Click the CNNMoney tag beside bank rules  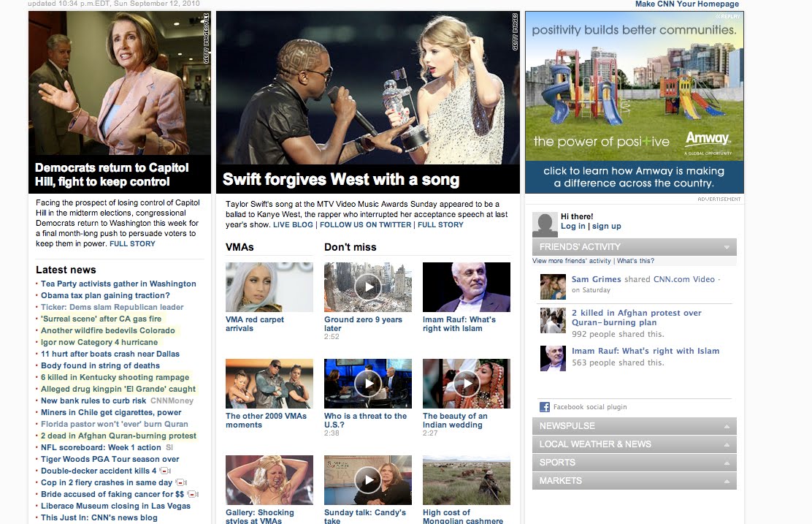(x=172, y=400)
